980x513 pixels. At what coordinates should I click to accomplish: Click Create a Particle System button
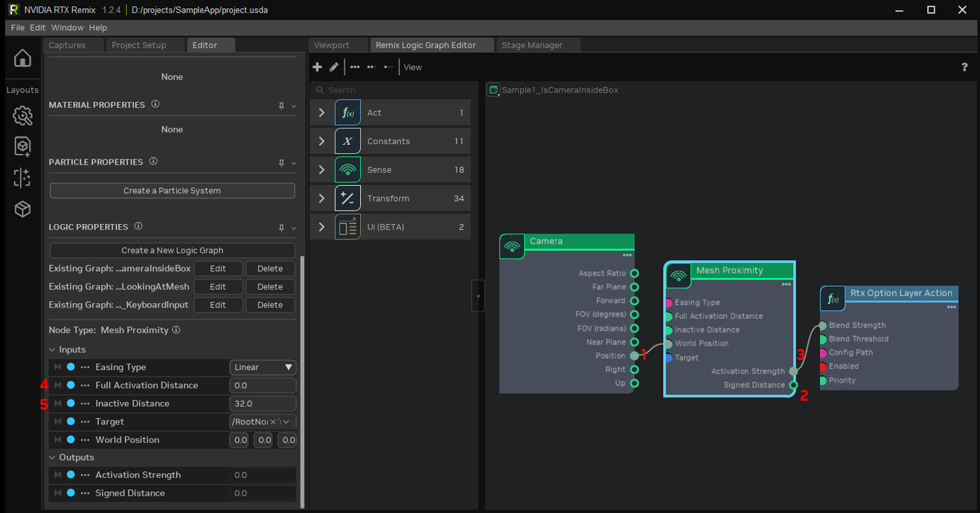[x=172, y=191]
